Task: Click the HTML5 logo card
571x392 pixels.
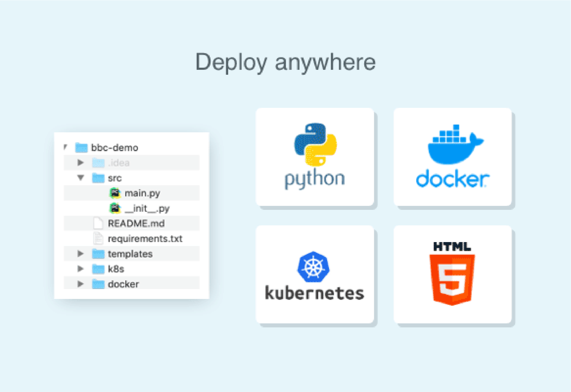Action: click(453, 274)
